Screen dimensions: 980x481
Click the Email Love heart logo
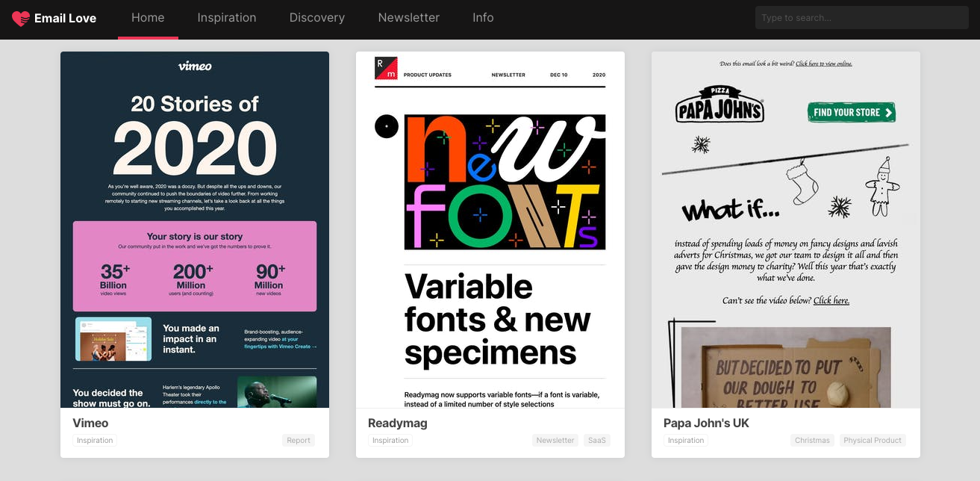click(x=21, y=19)
